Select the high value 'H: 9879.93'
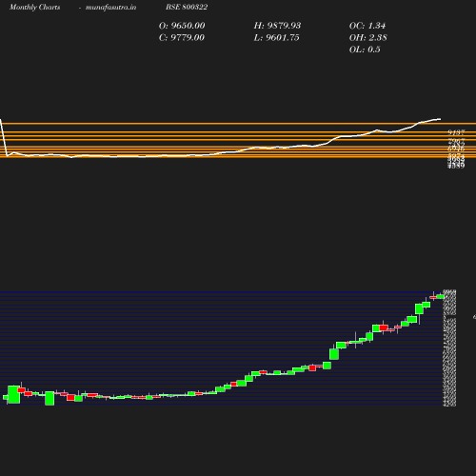This screenshot has height=476, width=476. click(x=277, y=26)
